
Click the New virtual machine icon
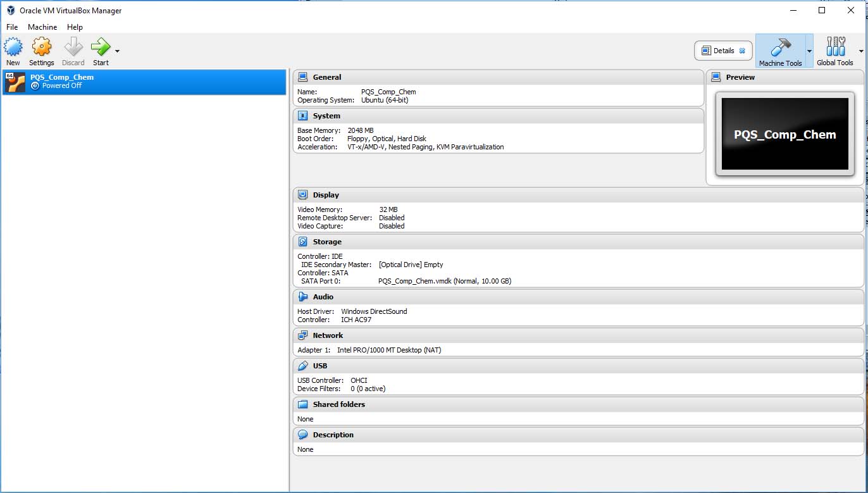[x=13, y=47]
